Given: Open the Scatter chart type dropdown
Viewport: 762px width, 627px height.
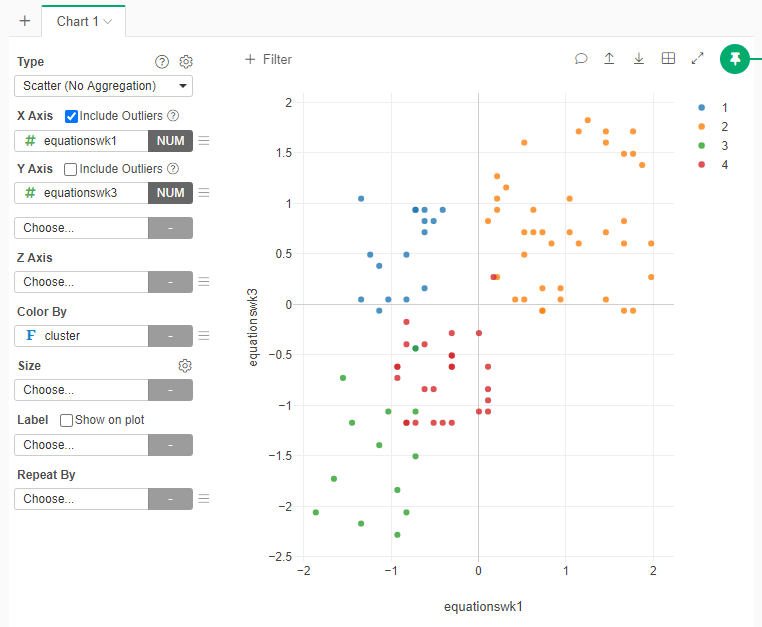Looking at the screenshot, I should tap(104, 86).
